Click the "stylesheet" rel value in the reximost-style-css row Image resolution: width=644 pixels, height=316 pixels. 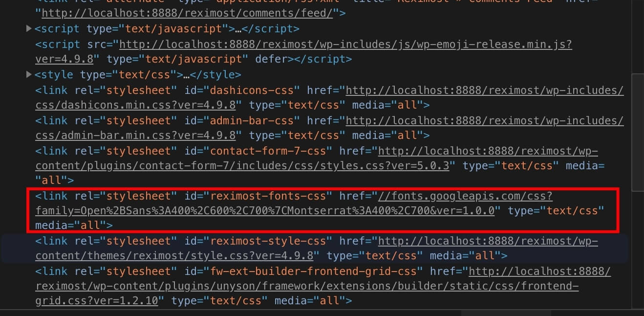(x=140, y=241)
